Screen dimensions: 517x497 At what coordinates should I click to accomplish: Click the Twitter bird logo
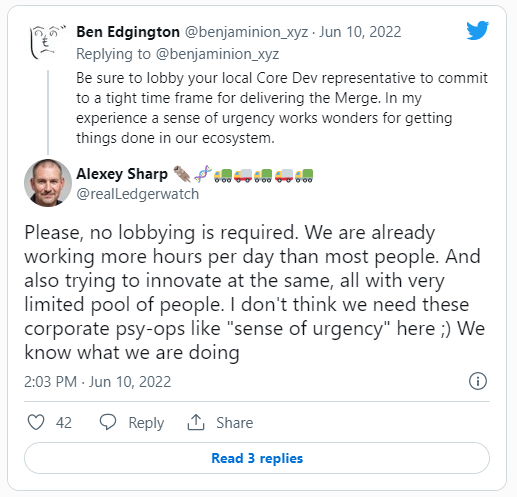[x=477, y=30]
